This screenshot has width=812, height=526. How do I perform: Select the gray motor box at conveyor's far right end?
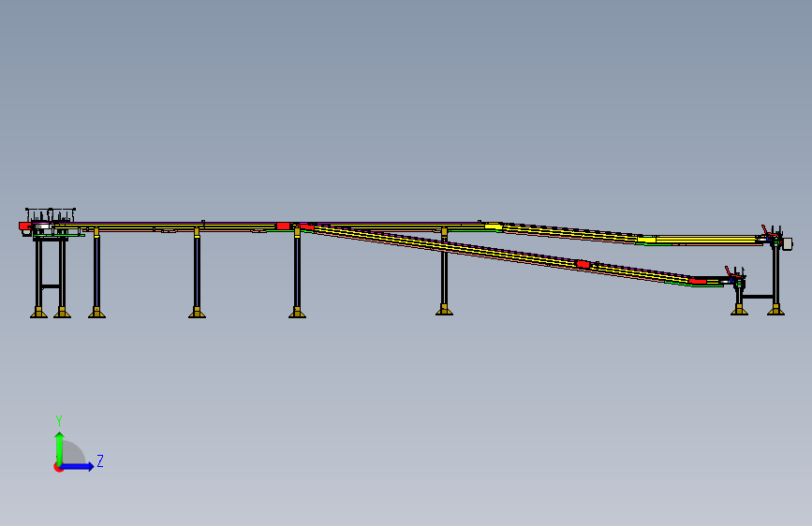click(788, 244)
